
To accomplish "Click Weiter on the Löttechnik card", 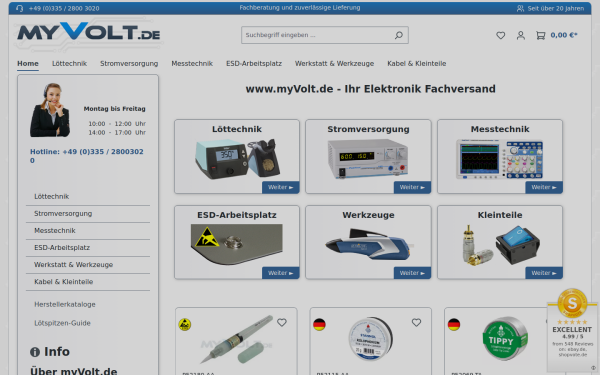I will click(x=280, y=188).
